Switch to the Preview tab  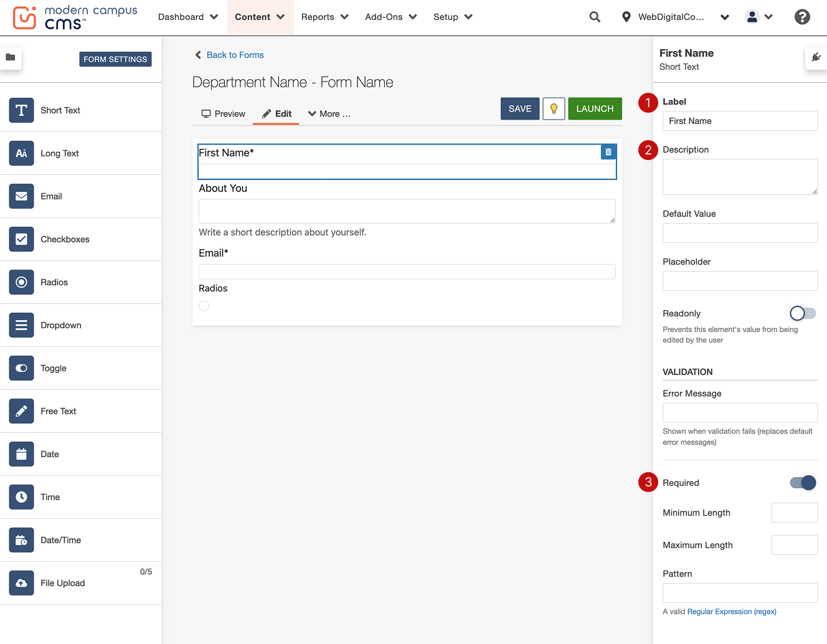pos(223,114)
